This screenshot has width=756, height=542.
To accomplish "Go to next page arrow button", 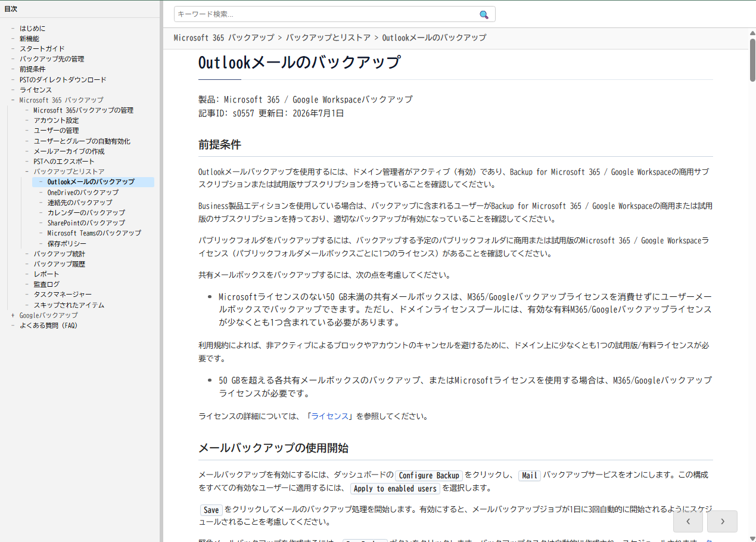I will (x=722, y=521).
